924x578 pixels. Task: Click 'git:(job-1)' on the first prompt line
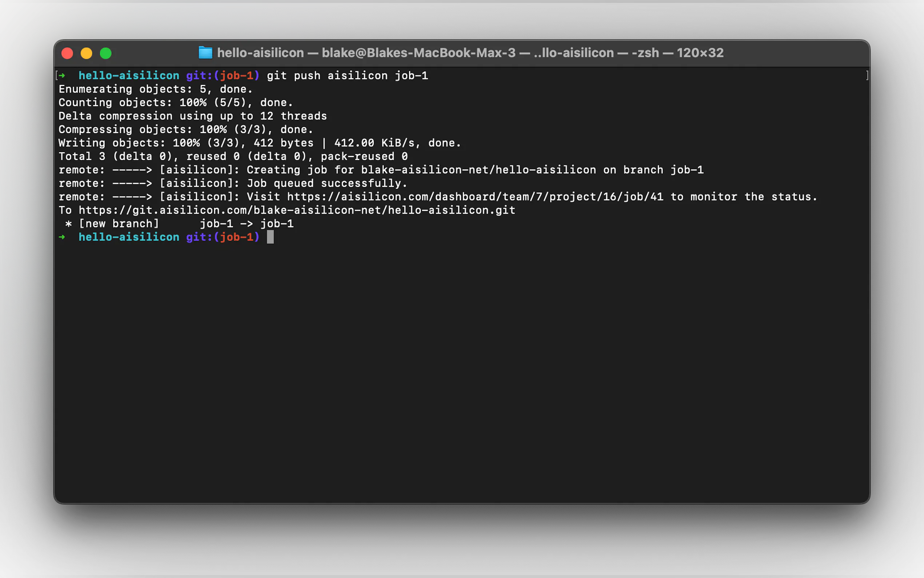(222, 76)
